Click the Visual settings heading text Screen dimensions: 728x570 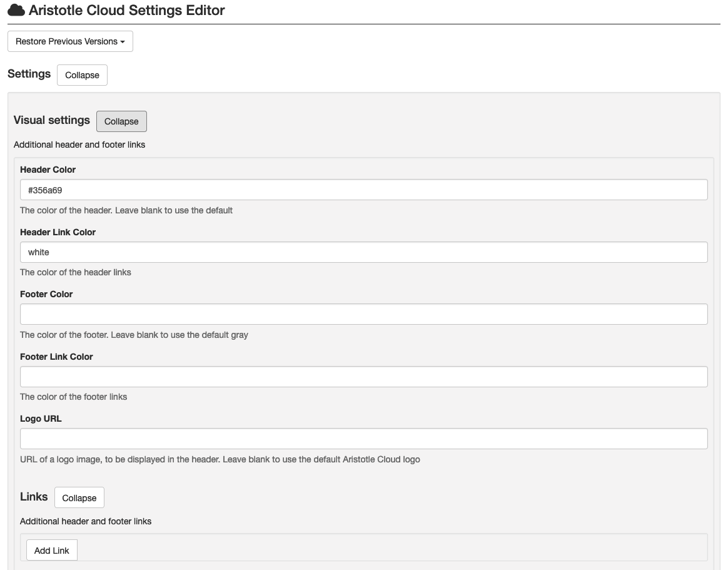(52, 120)
